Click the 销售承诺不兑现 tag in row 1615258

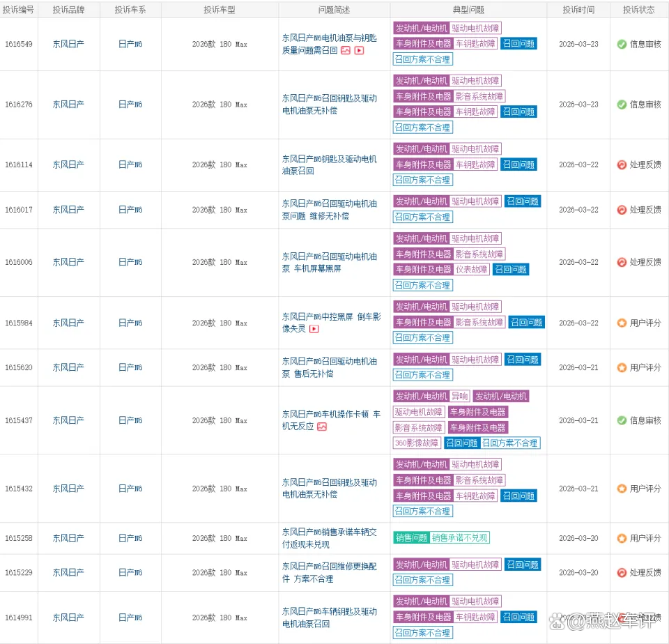459,538
